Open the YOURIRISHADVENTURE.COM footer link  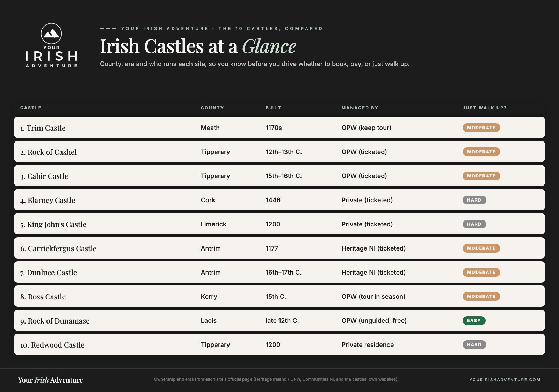505,380
